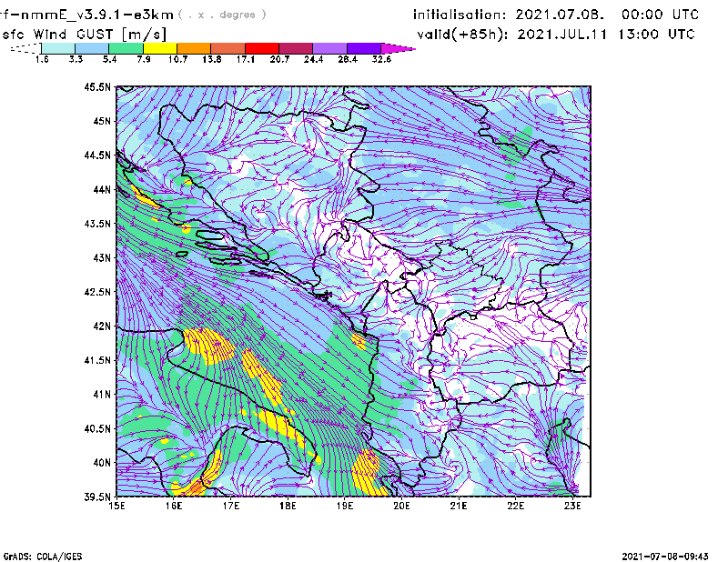Image resolution: width=728 pixels, height=562 pixels.
Task: Click the '41.5N' latitude label
Action: click(97, 360)
